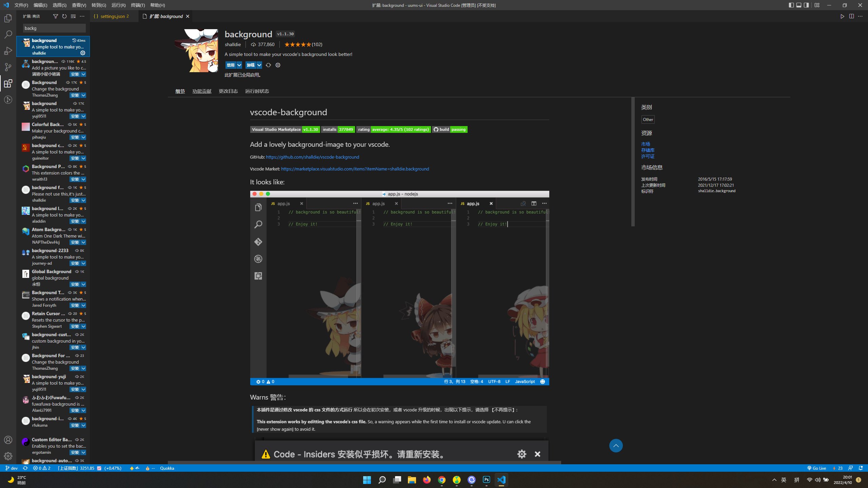Viewport: 868px width, 488px height.
Task: Disable the background extension with 禁用 button
Action: [232, 65]
